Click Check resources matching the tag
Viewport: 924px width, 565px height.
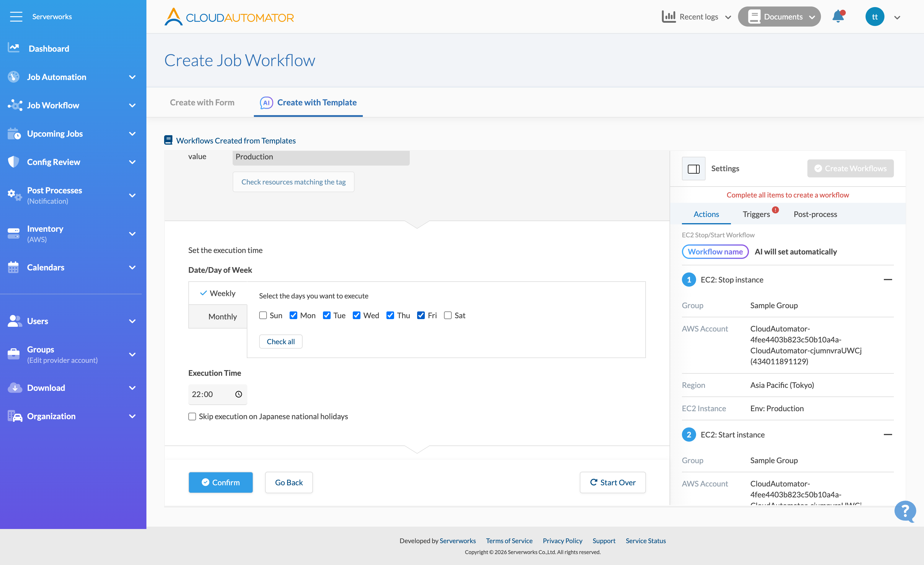tap(293, 182)
